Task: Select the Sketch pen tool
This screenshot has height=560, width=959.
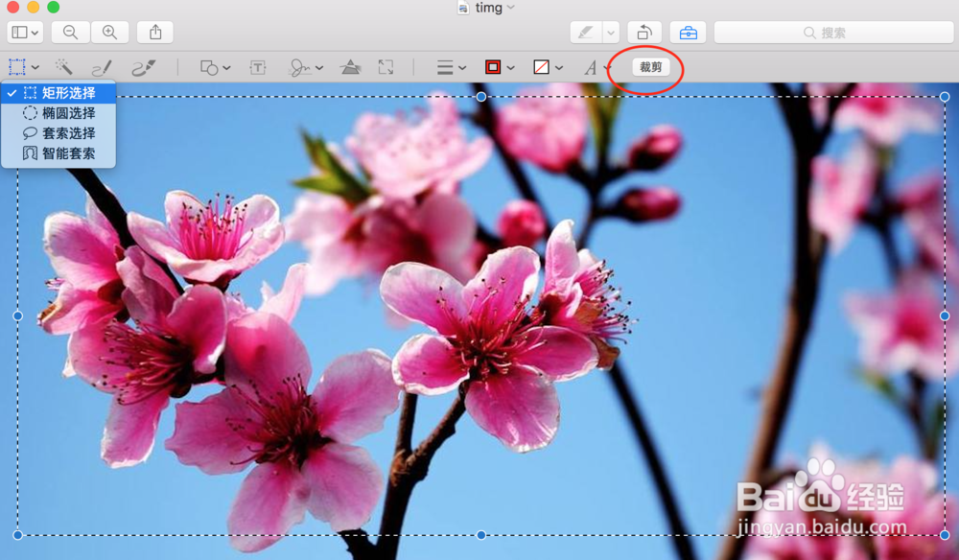Action: pyautogui.click(x=102, y=67)
